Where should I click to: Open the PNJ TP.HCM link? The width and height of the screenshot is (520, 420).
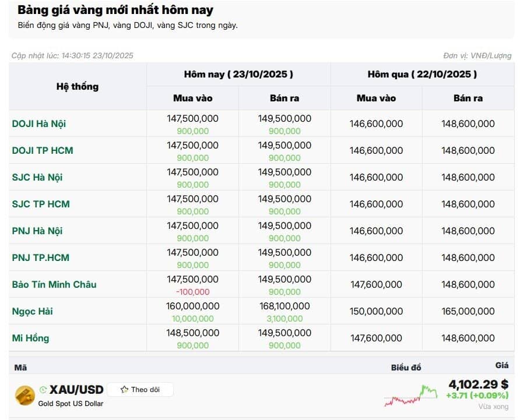pos(40,257)
